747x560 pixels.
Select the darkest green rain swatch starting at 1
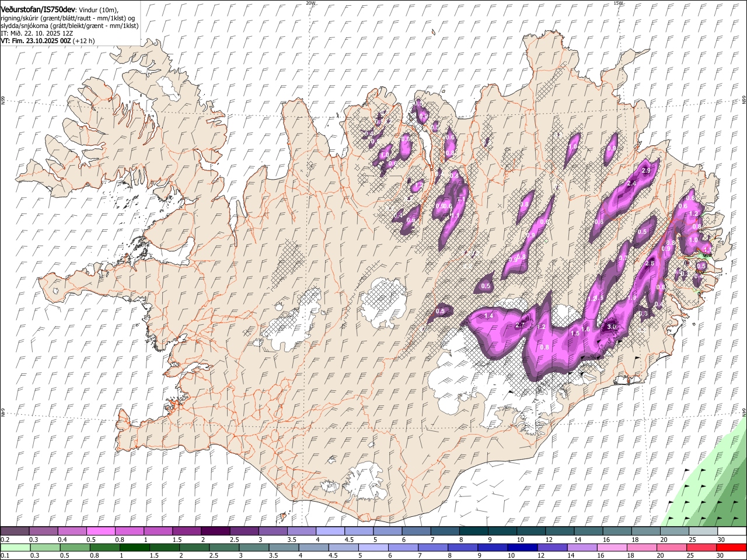135,547
